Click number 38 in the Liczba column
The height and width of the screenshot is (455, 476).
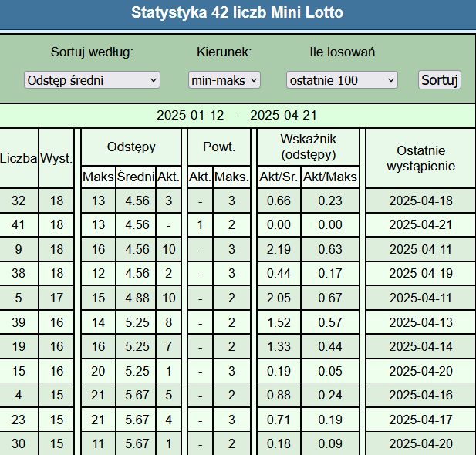(x=19, y=274)
